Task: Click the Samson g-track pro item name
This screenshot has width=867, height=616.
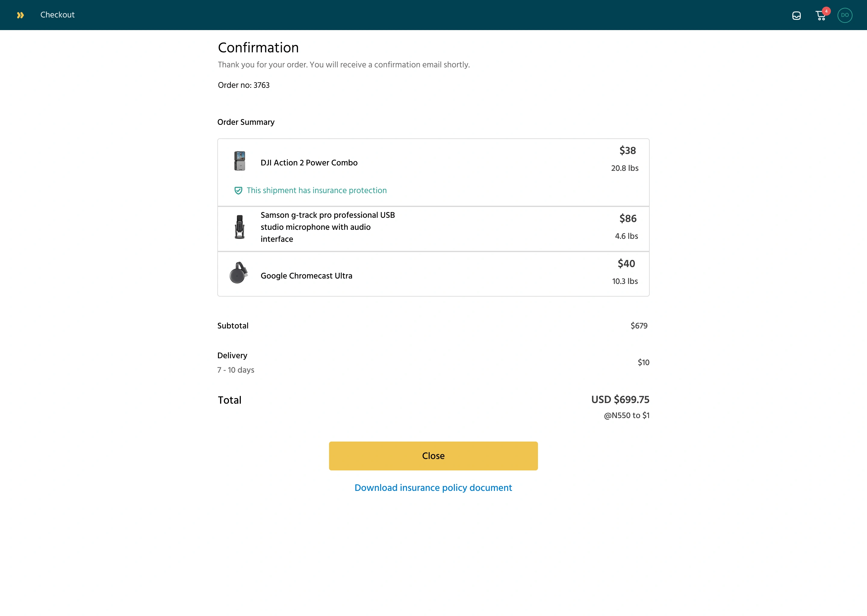Action: pyautogui.click(x=328, y=227)
